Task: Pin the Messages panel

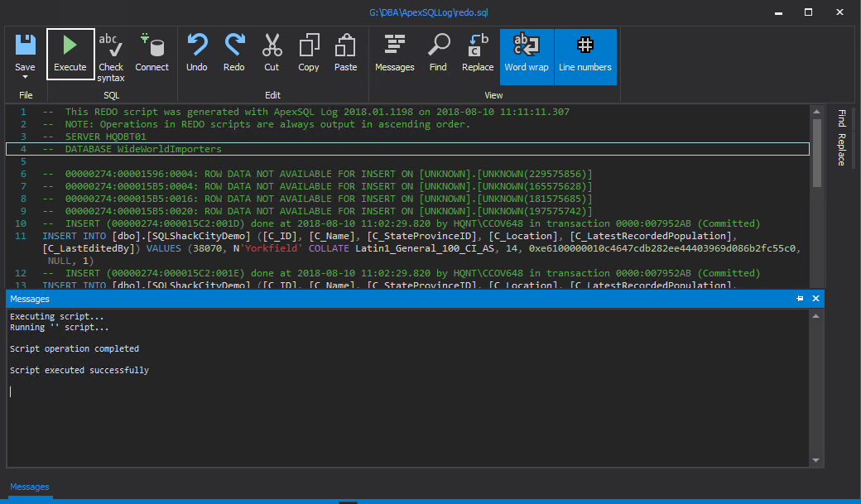Action: pos(801,298)
